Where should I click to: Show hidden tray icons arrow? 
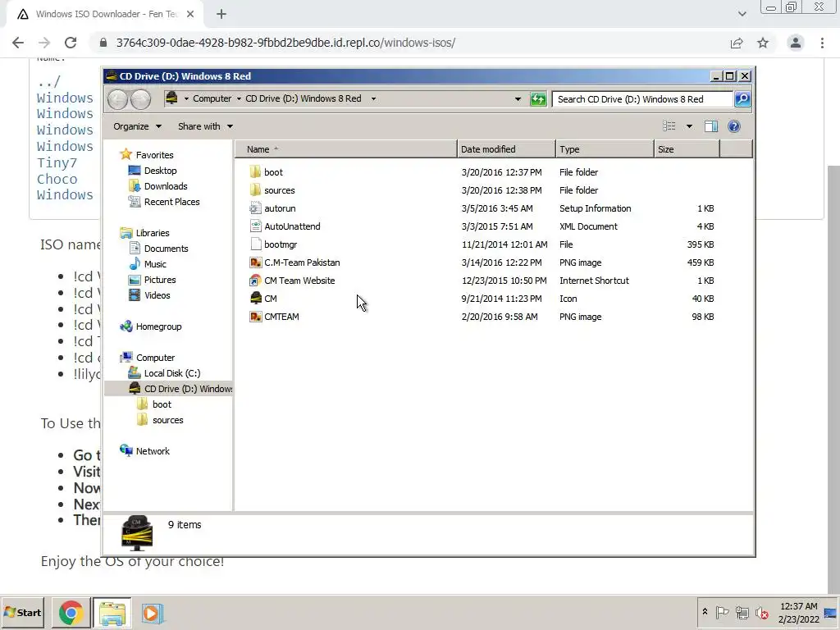click(705, 612)
